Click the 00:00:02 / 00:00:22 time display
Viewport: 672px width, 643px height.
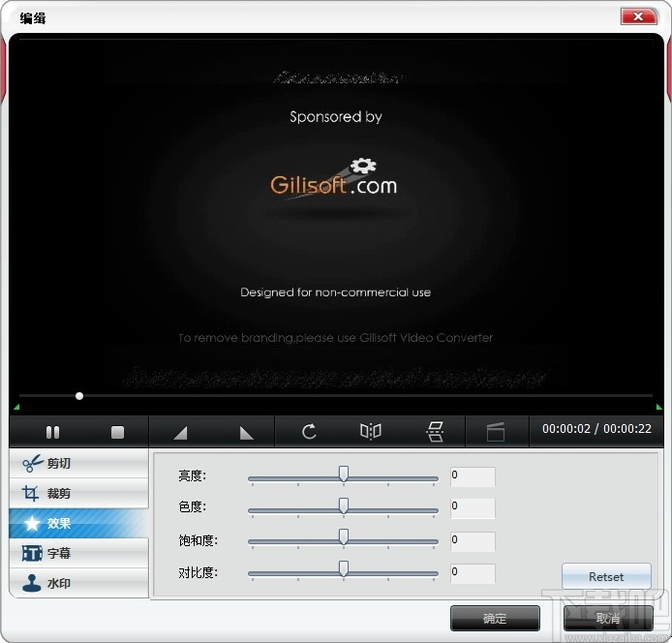596,429
